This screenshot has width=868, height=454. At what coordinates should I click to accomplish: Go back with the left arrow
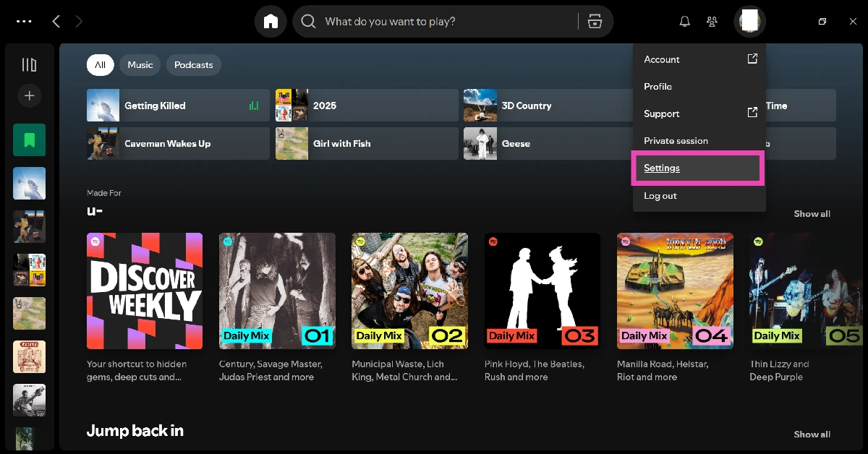[56, 22]
